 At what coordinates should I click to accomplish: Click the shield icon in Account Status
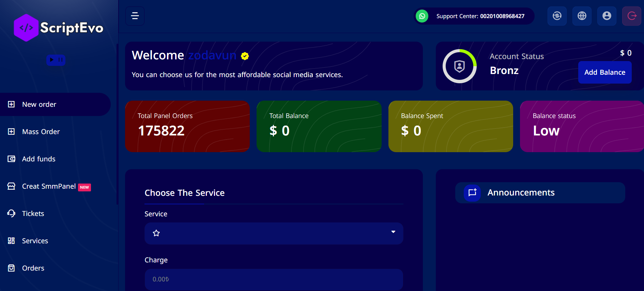pos(459,66)
